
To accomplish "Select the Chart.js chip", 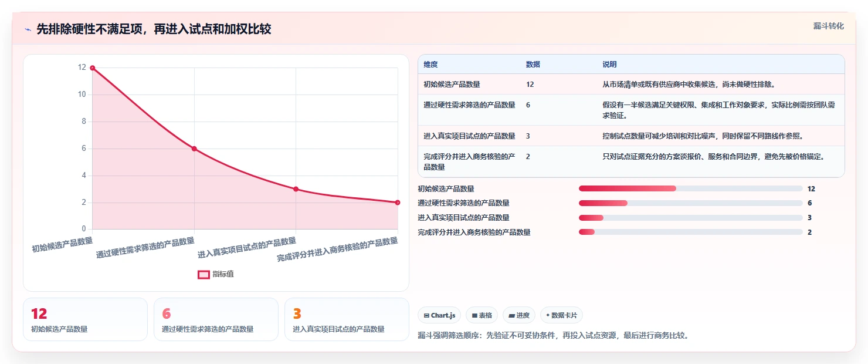I will pos(439,315).
